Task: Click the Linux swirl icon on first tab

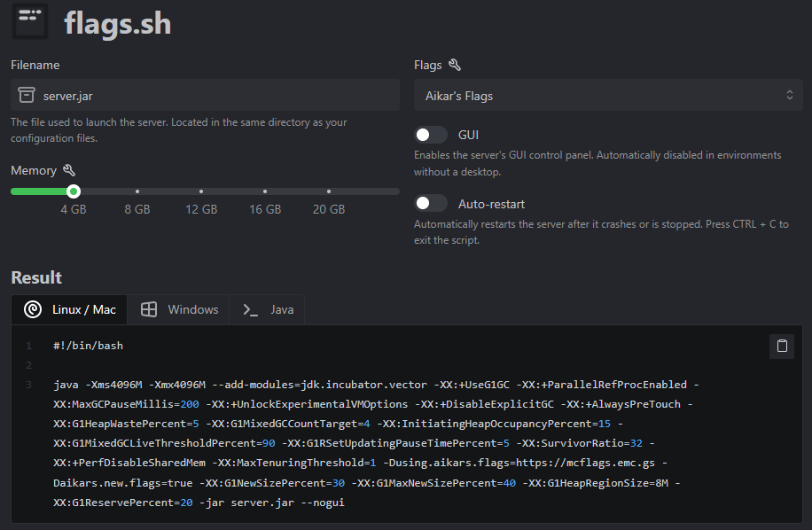Action: pos(33,309)
